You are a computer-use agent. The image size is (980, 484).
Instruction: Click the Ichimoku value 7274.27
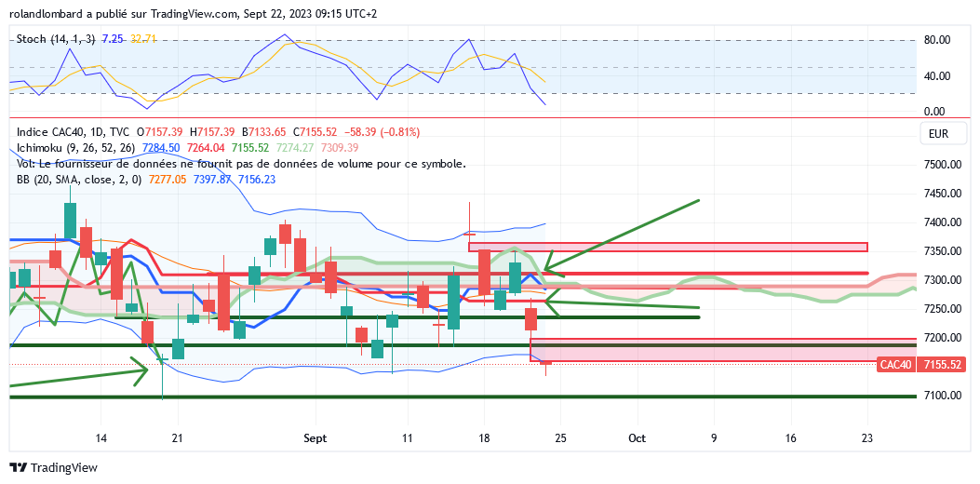click(x=294, y=148)
